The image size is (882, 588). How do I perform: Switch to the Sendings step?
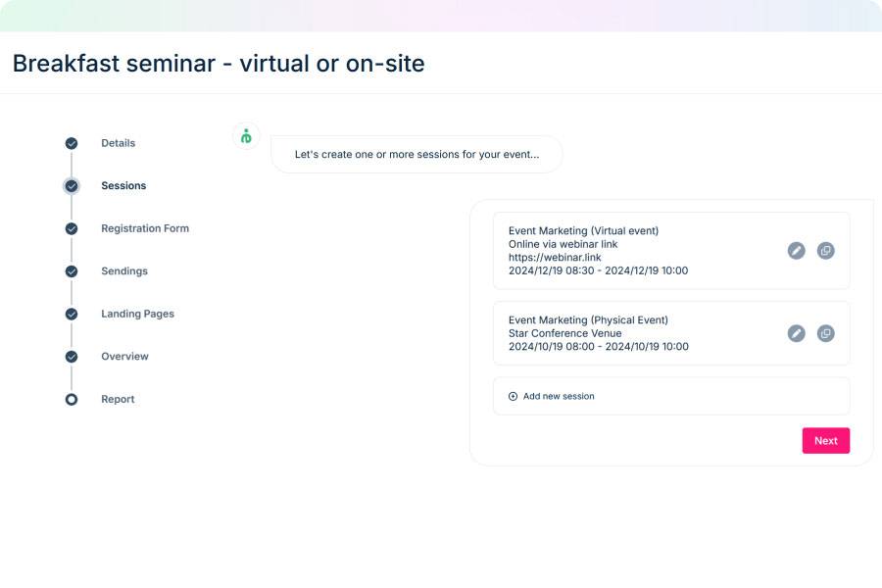pyautogui.click(x=124, y=271)
